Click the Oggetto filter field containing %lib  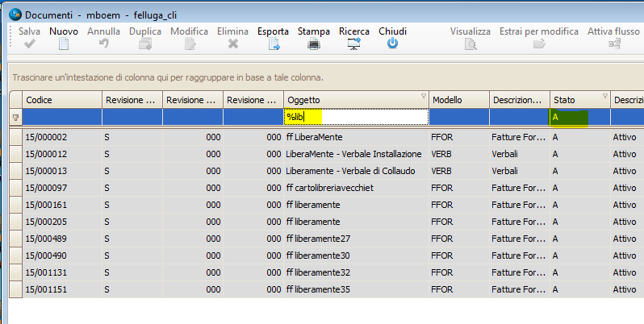point(355,118)
